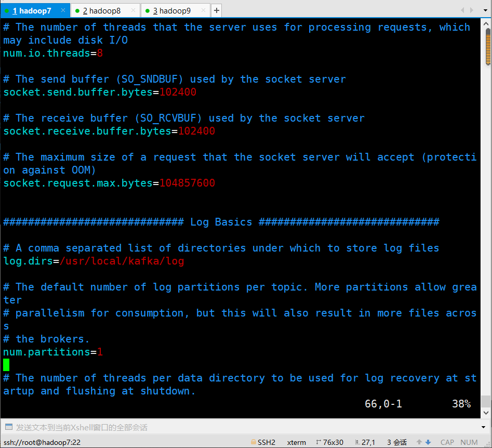The width and height of the screenshot is (492, 448).
Task: Go to previous tabs with left arrow
Action: tap(462, 10)
